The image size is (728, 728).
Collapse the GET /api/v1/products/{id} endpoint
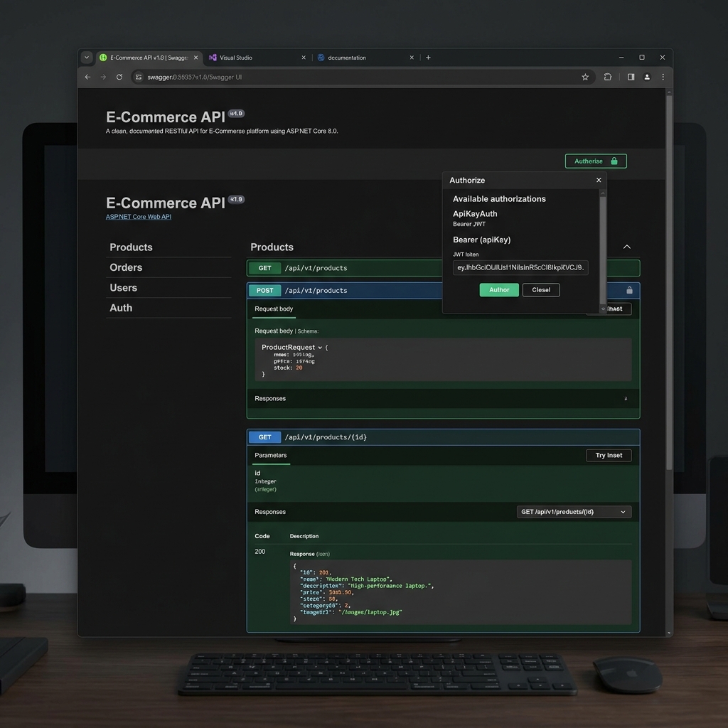[x=444, y=437]
